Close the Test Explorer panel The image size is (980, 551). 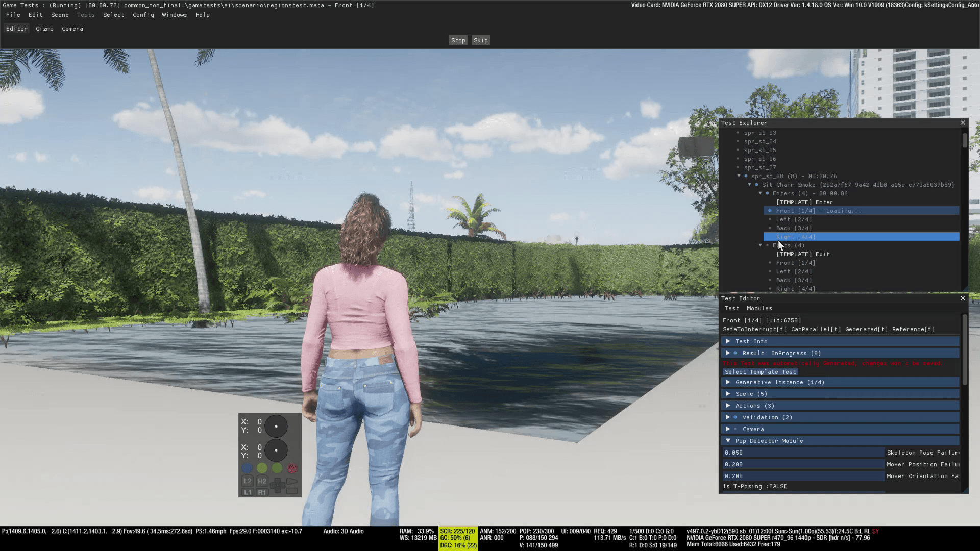[963, 123]
